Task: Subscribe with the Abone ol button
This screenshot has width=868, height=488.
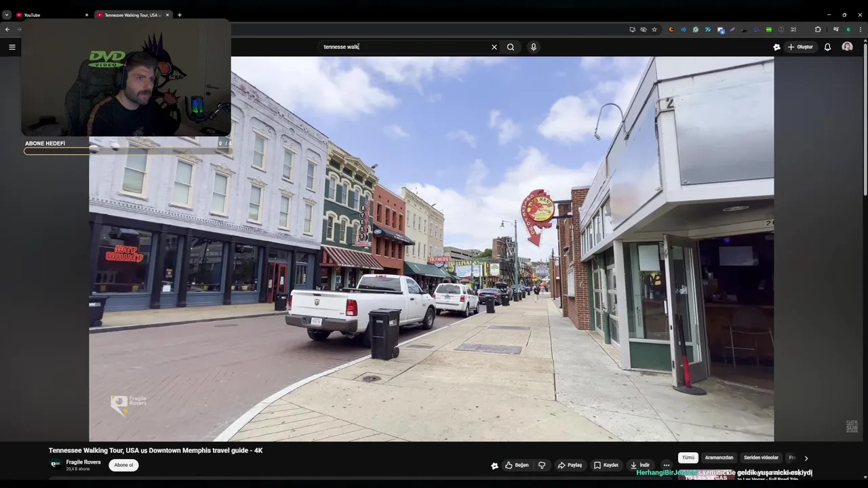Action: point(123,465)
